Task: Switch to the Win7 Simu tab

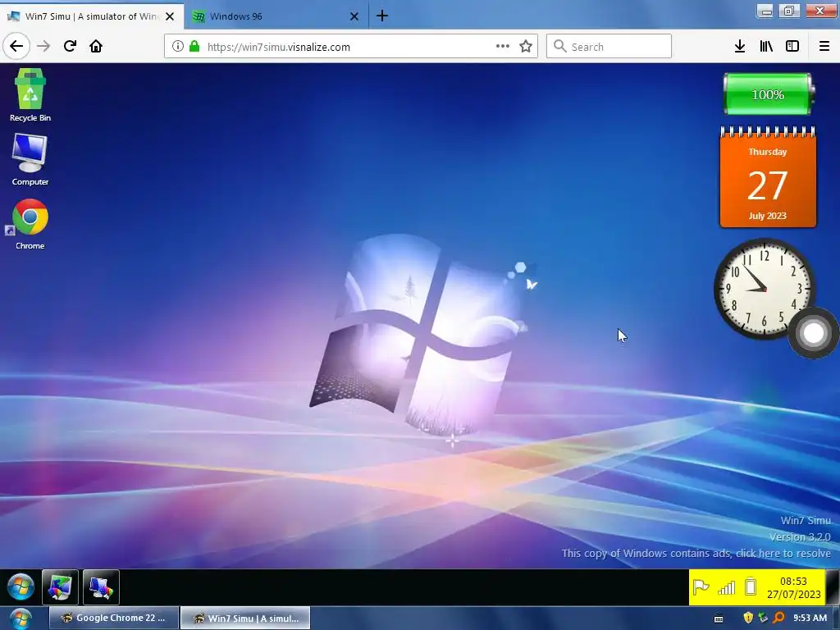Action: click(92, 16)
